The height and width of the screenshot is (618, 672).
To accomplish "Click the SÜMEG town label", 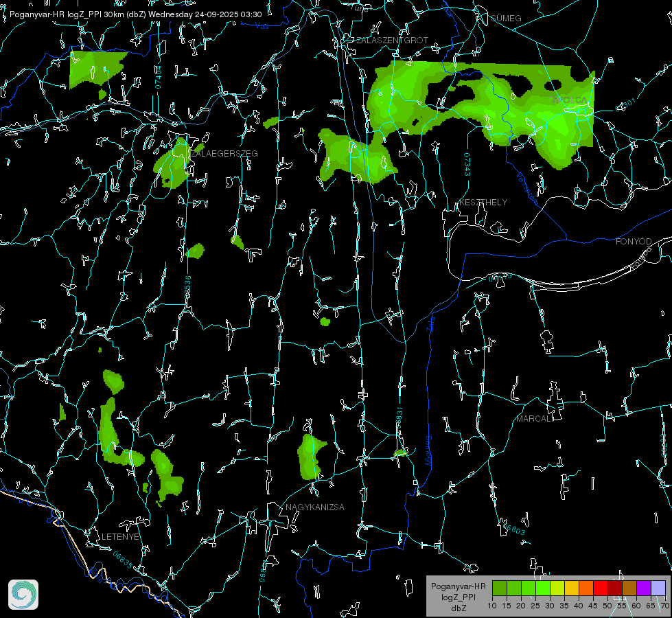I will 506,18.
